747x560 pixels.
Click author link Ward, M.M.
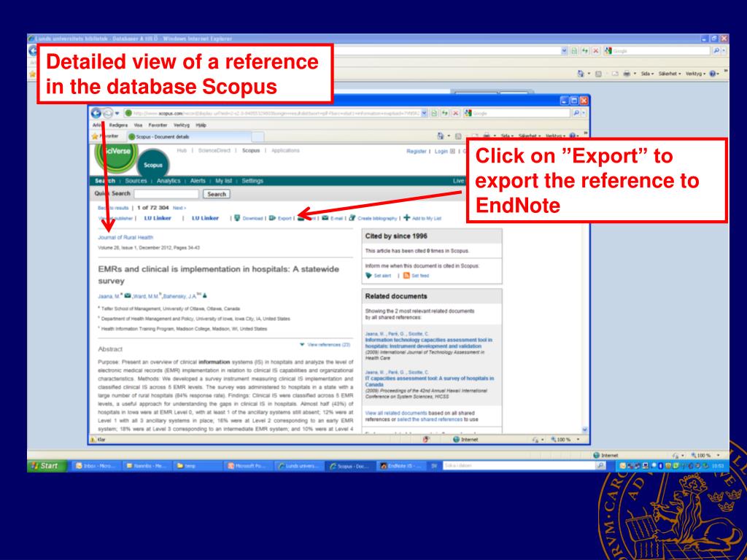[x=146, y=296]
